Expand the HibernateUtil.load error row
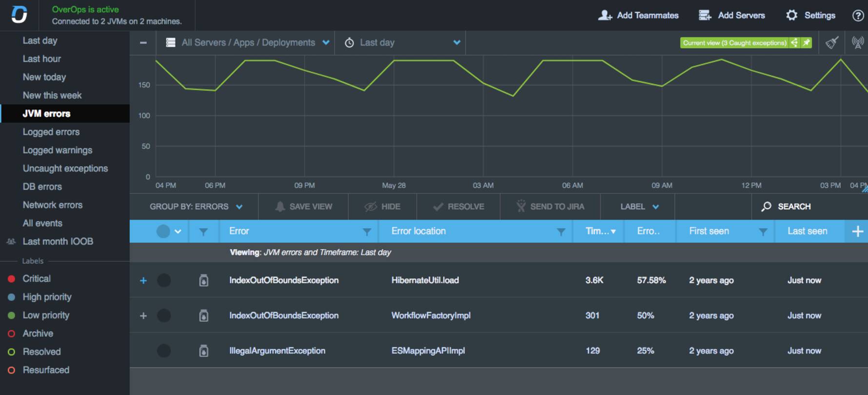 [x=143, y=280]
